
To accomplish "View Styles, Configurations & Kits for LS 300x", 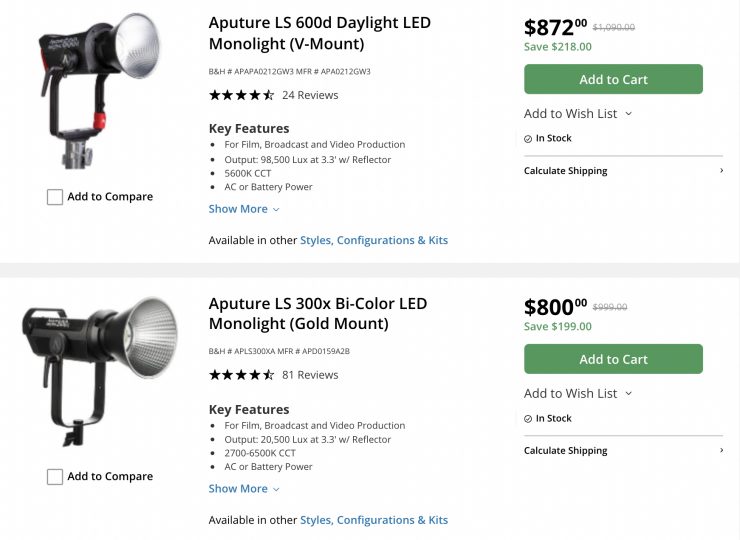I will pyautogui.click(x=374, y=520).
